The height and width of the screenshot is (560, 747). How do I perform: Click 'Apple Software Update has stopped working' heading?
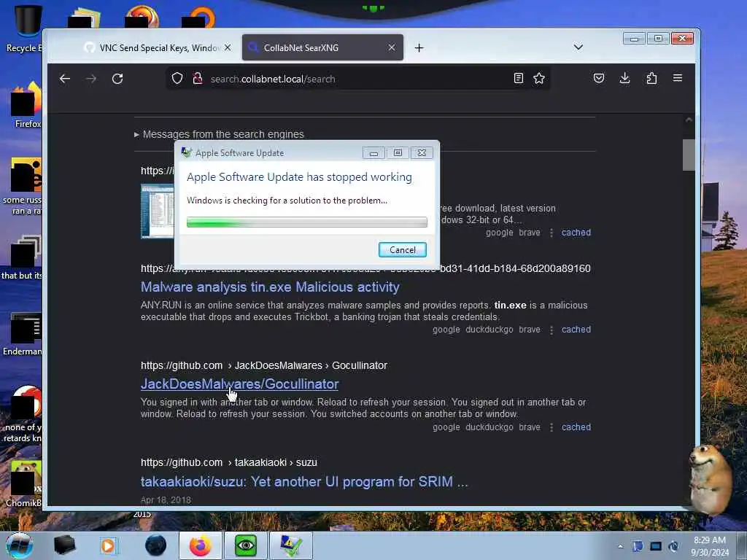299,177
